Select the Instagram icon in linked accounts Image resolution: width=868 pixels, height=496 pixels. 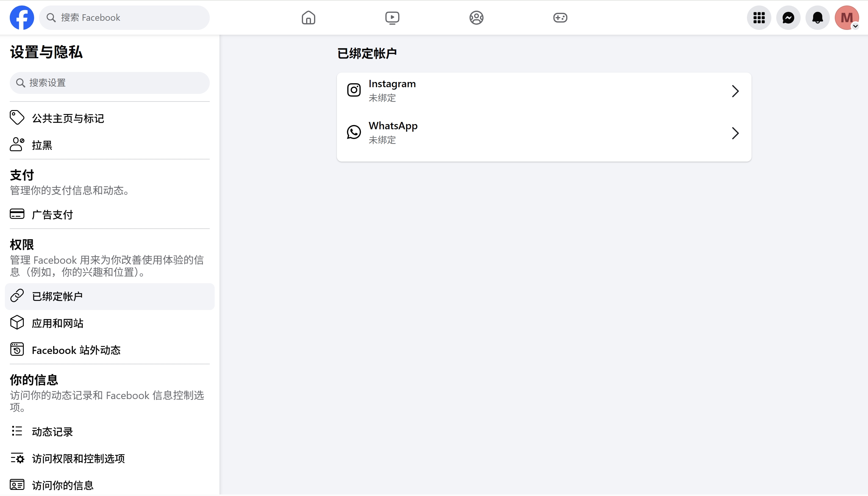pyautogui.click(x=354, y=90)
